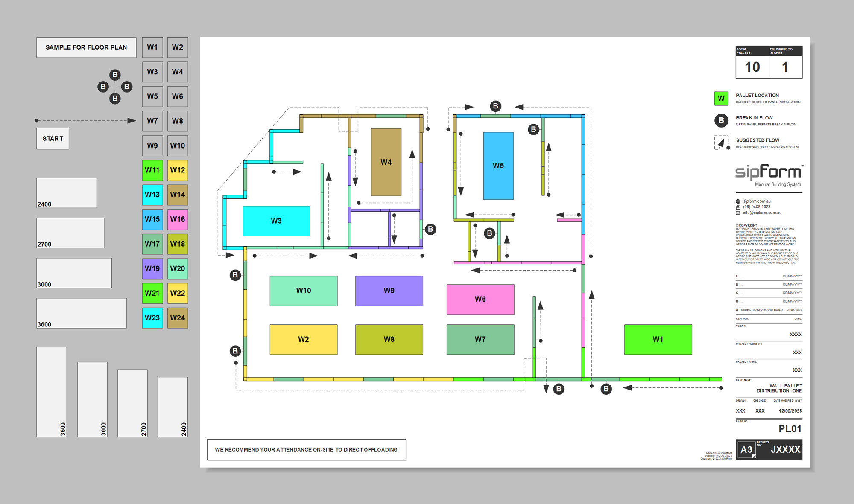Pick the cyan W13 swatch
The image size is (854, 504).
coord(152,195)
